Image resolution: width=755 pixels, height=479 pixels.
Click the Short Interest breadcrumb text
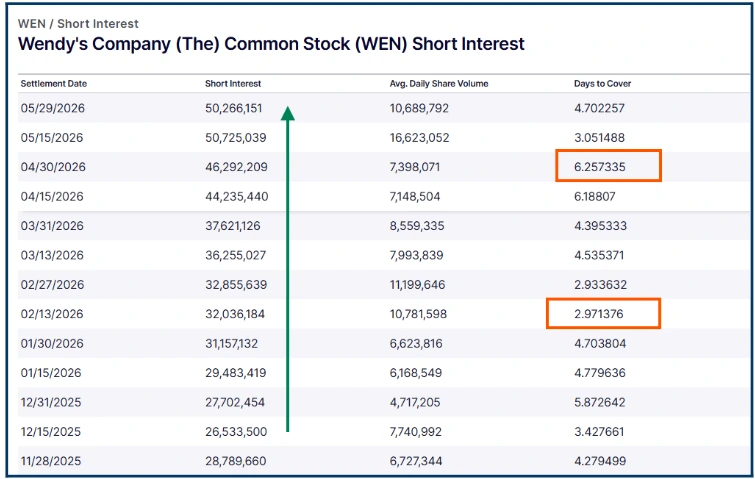point(98,24)
